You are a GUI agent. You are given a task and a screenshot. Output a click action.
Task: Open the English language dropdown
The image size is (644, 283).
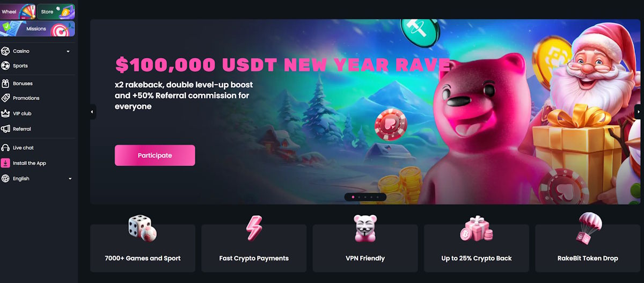(37, 178)
